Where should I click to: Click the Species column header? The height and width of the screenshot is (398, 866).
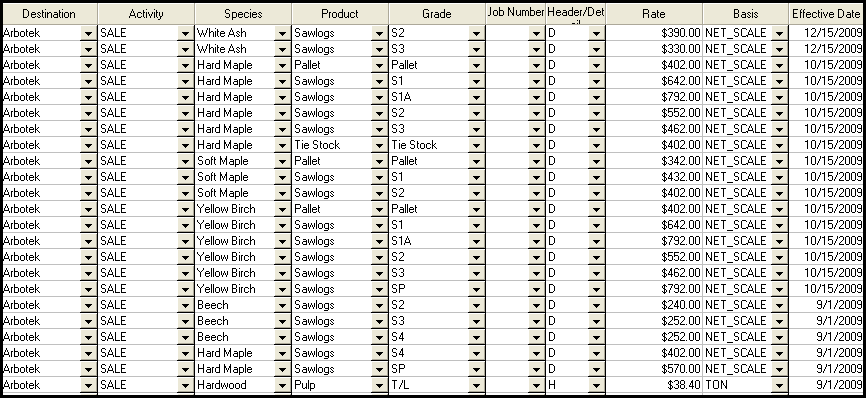pyautogui.click(x=243, y=14)
